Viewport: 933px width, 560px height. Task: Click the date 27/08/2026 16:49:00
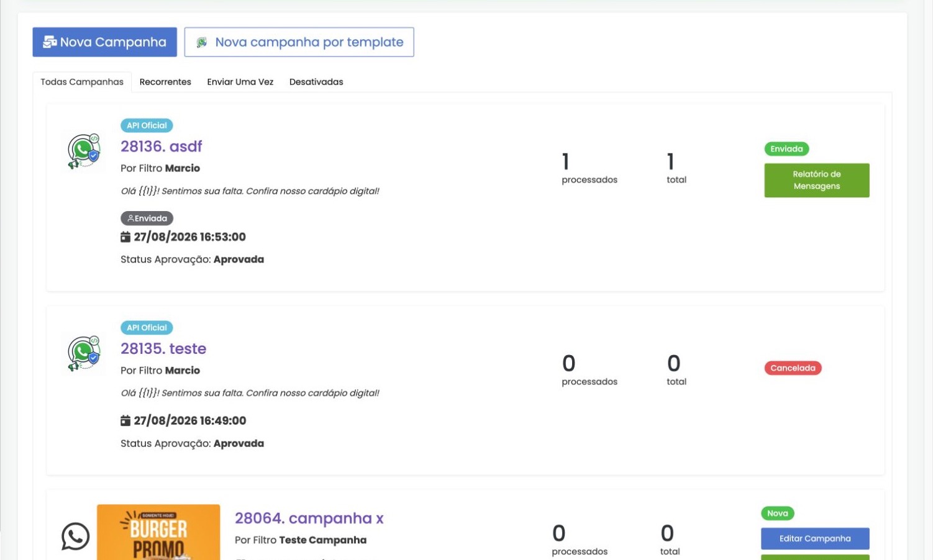[x=190, y=421]
